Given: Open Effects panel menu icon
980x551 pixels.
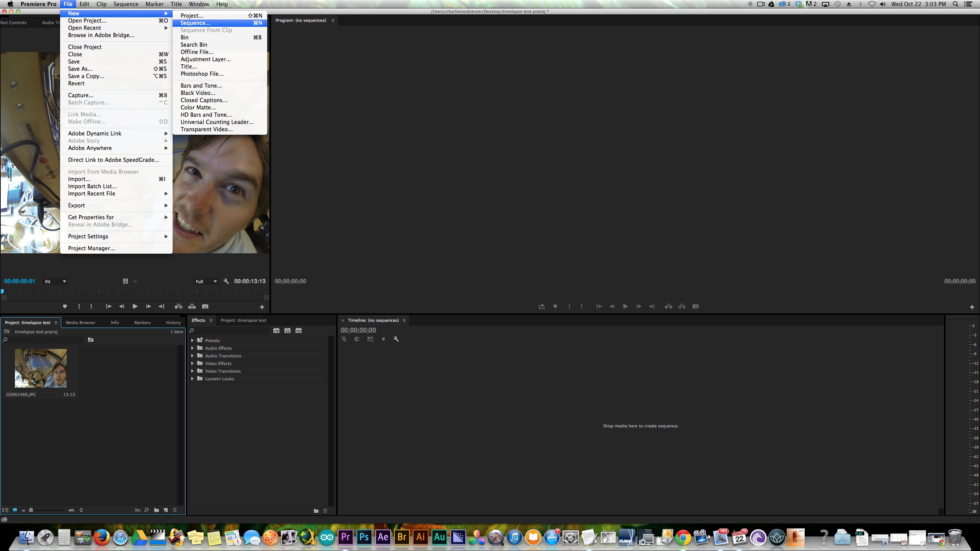Looking at the screenshot, I should point(211,321).
